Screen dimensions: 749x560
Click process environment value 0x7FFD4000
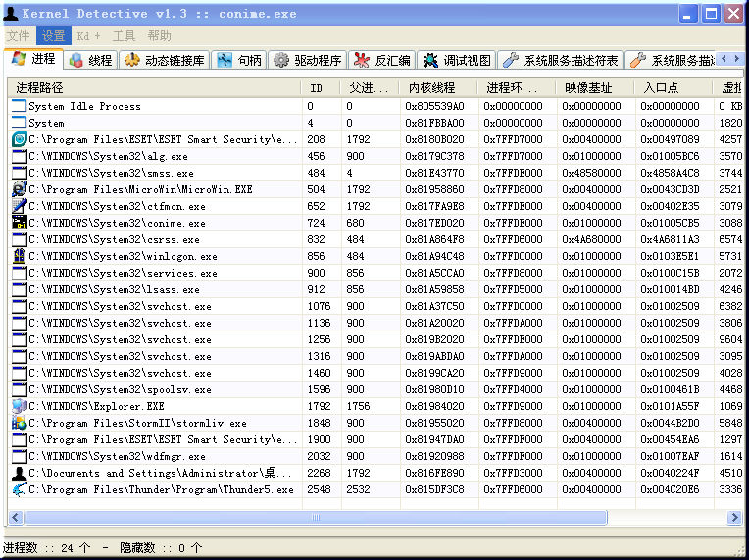point(513,390)
